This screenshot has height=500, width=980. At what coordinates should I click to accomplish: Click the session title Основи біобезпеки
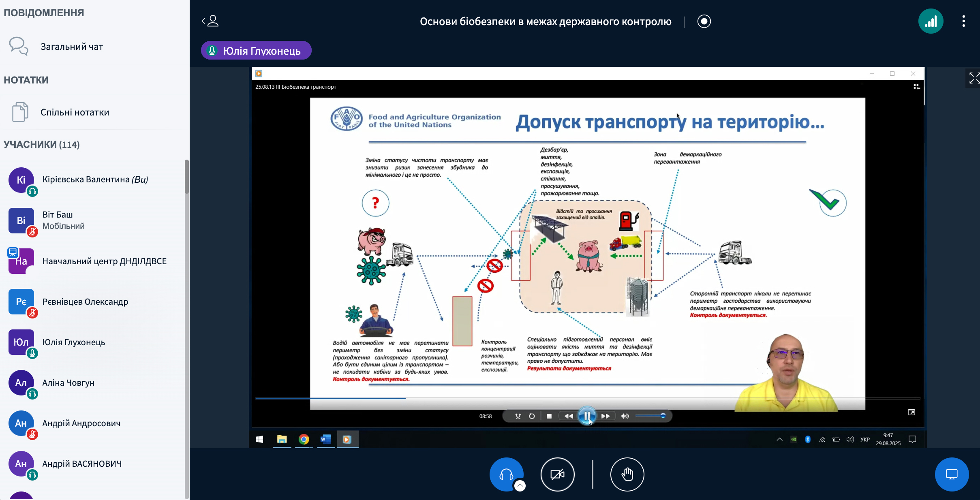click(546, 21)
